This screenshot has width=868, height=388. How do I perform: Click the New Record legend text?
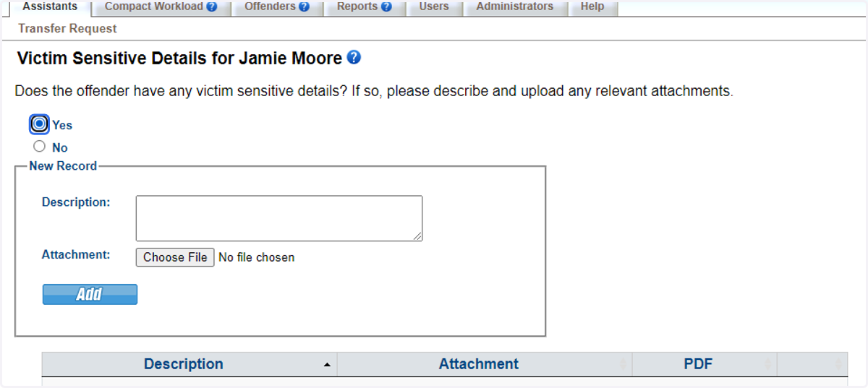pyautogui.click(x=63, y=165)
